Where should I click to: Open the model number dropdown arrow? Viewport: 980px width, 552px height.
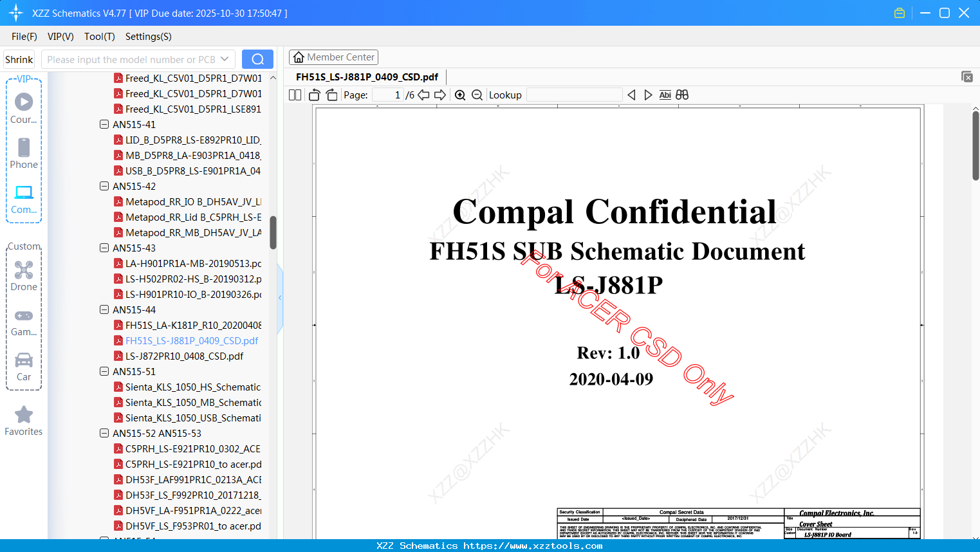click(x=225, y=59)
